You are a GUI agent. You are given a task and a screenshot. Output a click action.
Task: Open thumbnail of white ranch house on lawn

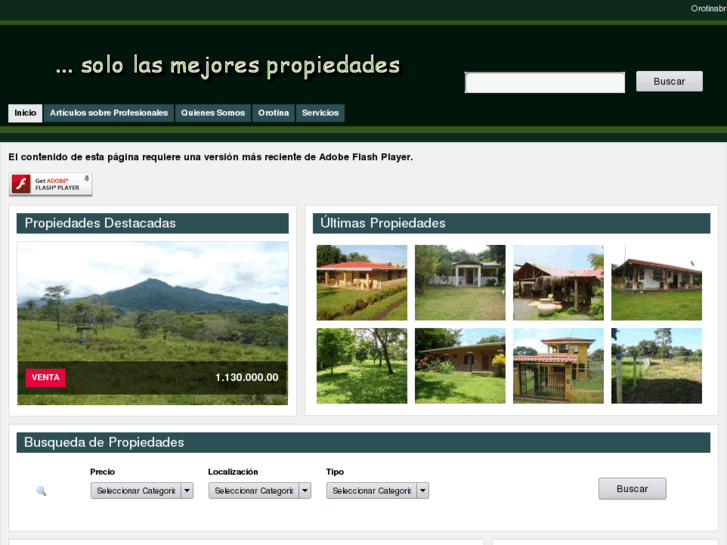click(657, 282)
